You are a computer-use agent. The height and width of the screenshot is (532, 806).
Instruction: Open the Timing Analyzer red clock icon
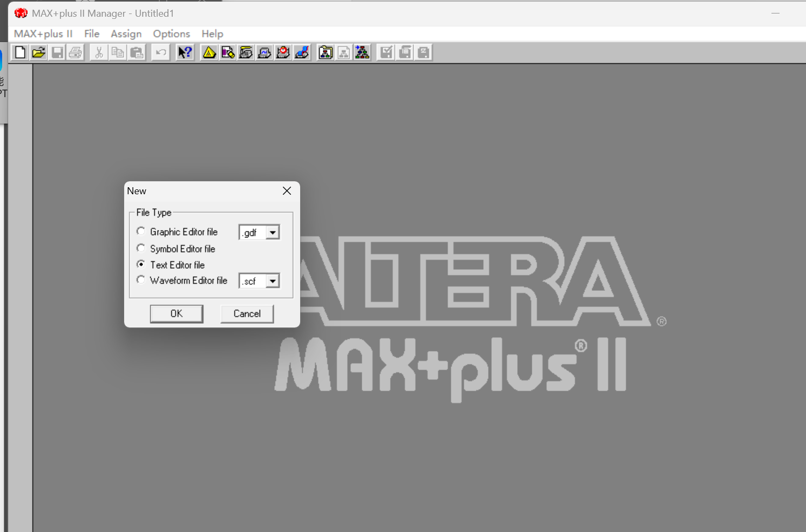(x=283, y=52)
